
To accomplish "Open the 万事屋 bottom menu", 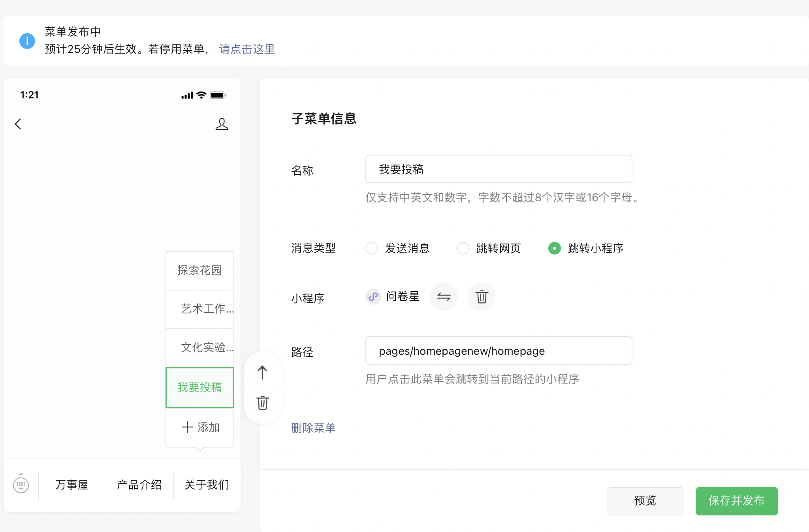I will [72, 485].
